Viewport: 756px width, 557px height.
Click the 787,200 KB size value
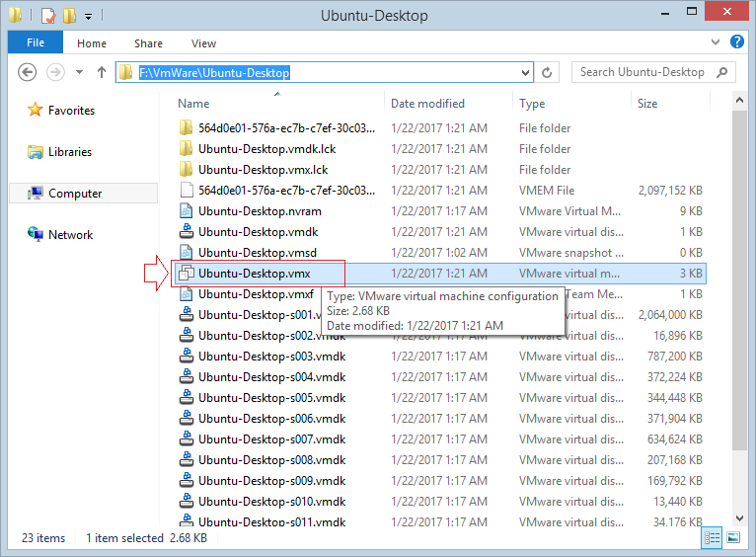(674, 357)
